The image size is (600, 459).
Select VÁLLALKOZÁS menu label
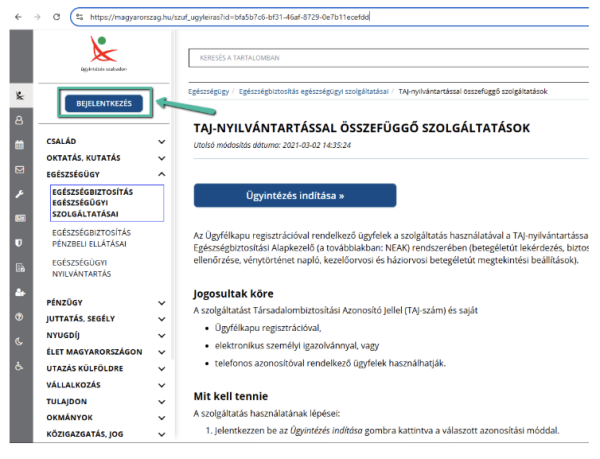pos(73,385)
